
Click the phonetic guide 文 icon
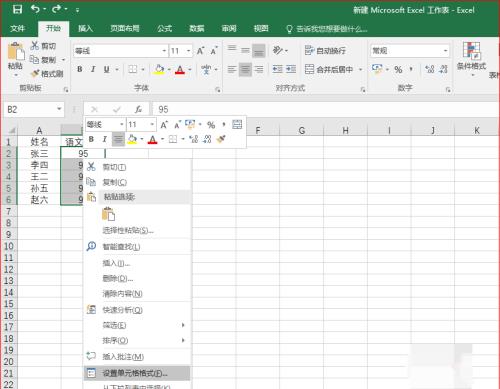206,69
